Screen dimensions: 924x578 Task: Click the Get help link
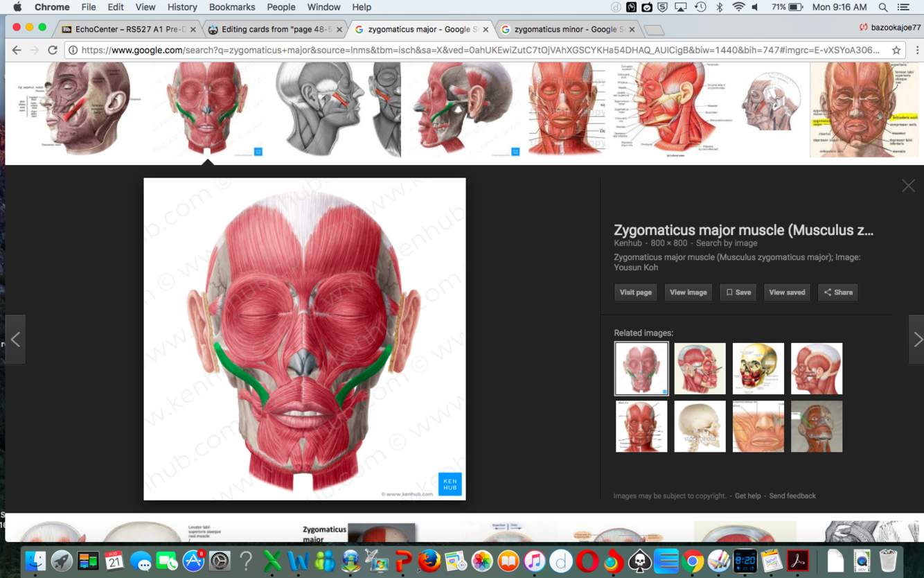coord(747,496)
